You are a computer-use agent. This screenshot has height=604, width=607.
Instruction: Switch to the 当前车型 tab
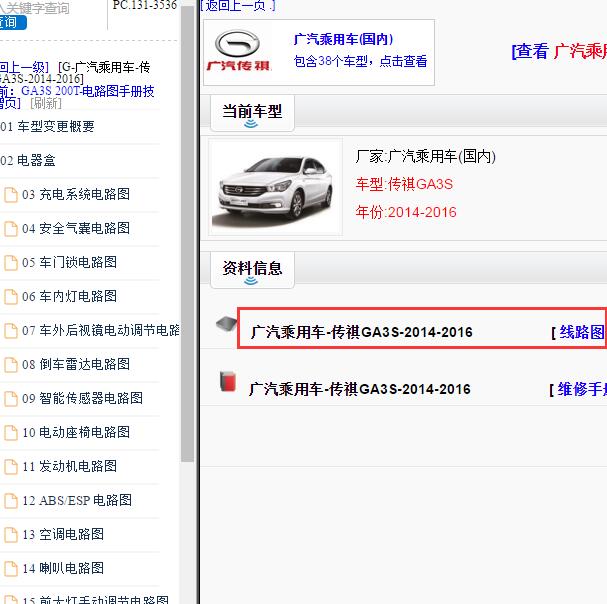[252, 113]
